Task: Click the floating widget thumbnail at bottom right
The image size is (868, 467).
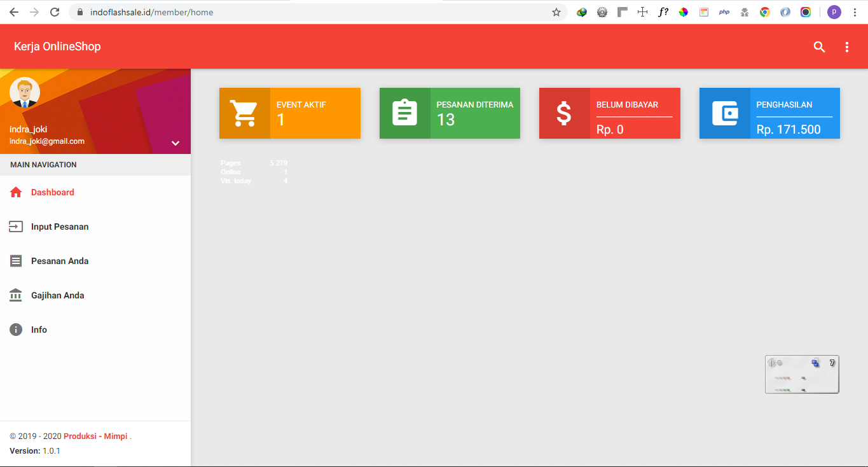Action: pos(801,374)
